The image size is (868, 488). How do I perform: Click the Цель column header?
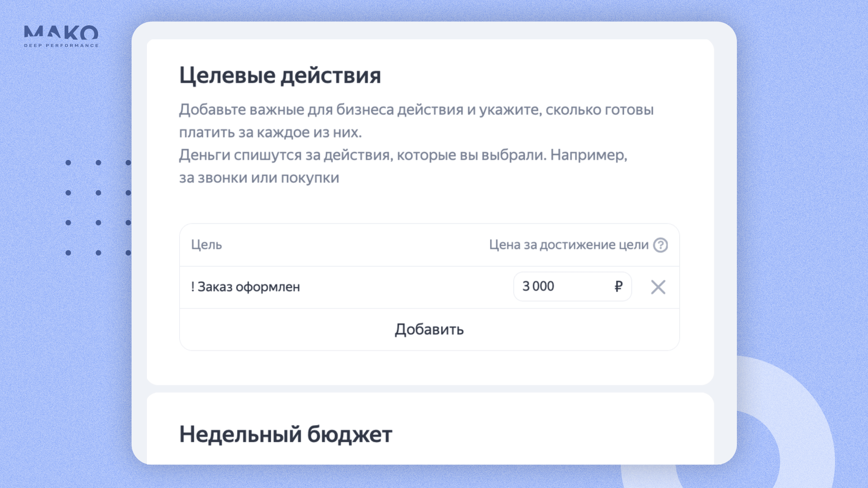(206, 245)
